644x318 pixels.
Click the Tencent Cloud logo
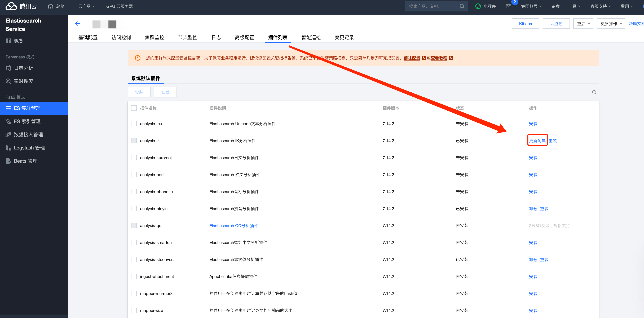point(21,6)
